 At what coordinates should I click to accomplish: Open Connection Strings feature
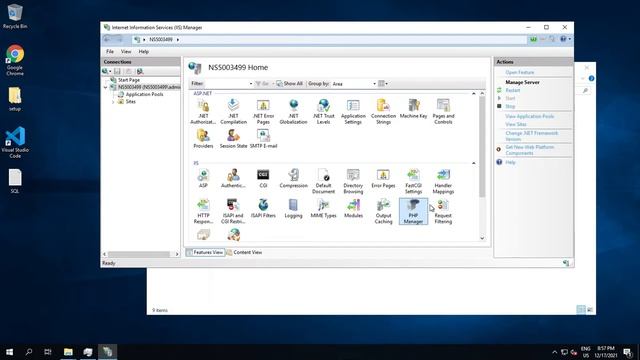click(x=383, y=111)
